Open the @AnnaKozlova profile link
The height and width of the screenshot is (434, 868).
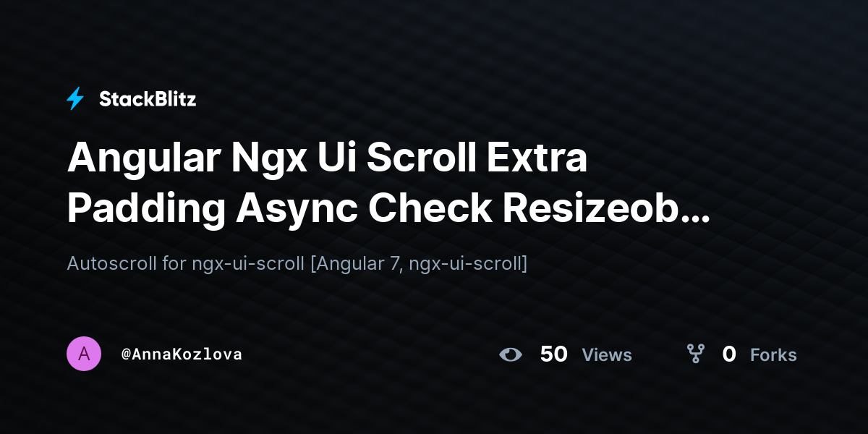coord(182,354)
